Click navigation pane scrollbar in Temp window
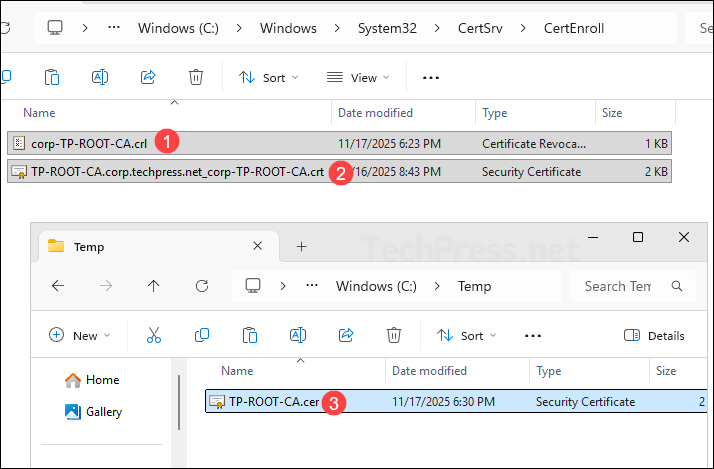Viewport: 714px width, 469px height. [x=179, y=402]
